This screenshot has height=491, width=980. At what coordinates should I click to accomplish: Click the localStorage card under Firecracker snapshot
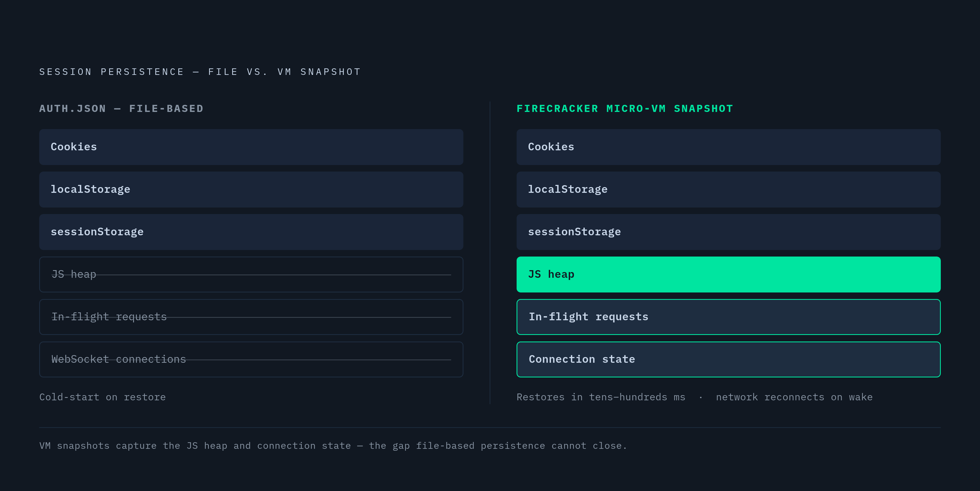[x=728, y=190]
